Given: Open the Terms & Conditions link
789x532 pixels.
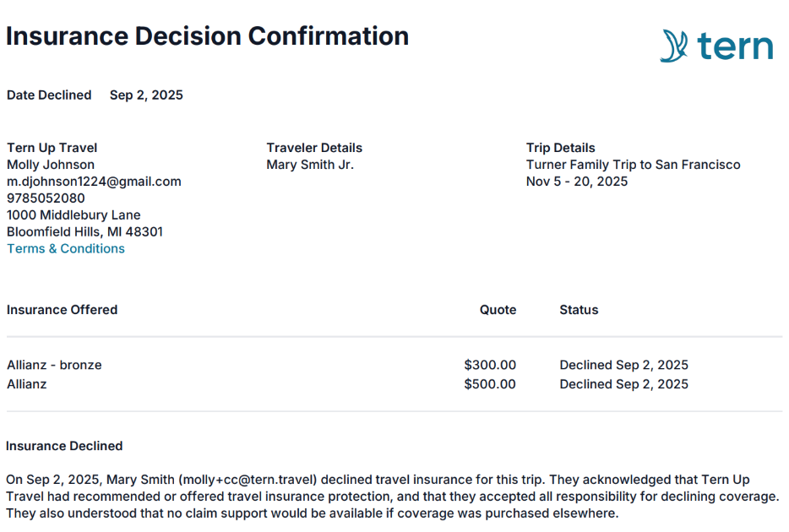Looking at the screenshot, I should coord(66,248).
